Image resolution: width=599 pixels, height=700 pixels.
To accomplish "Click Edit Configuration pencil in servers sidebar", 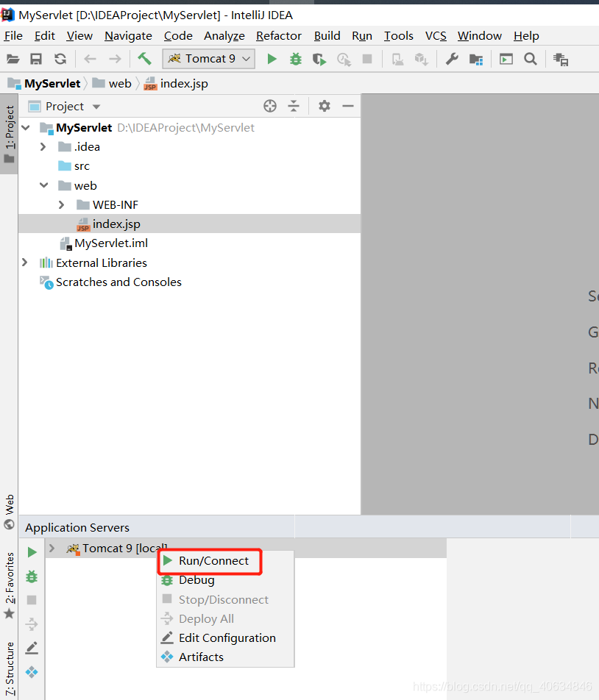I will pos(32,648).
